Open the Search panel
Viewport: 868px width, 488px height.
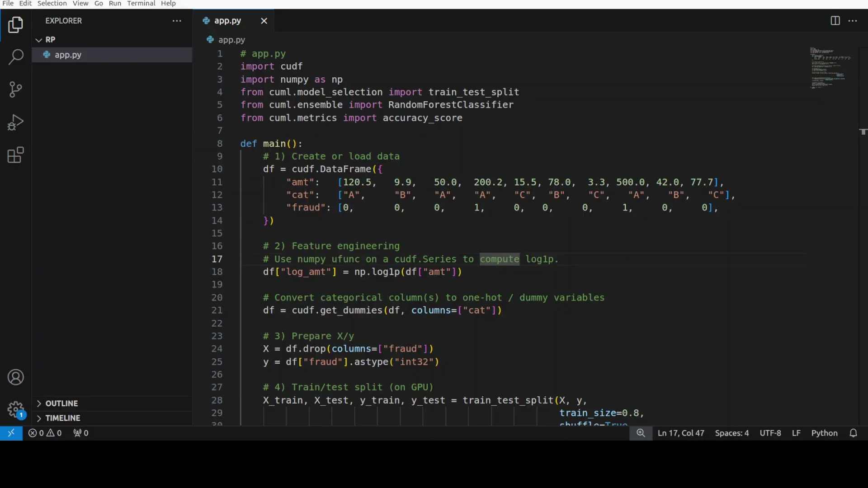coord(15,57)
